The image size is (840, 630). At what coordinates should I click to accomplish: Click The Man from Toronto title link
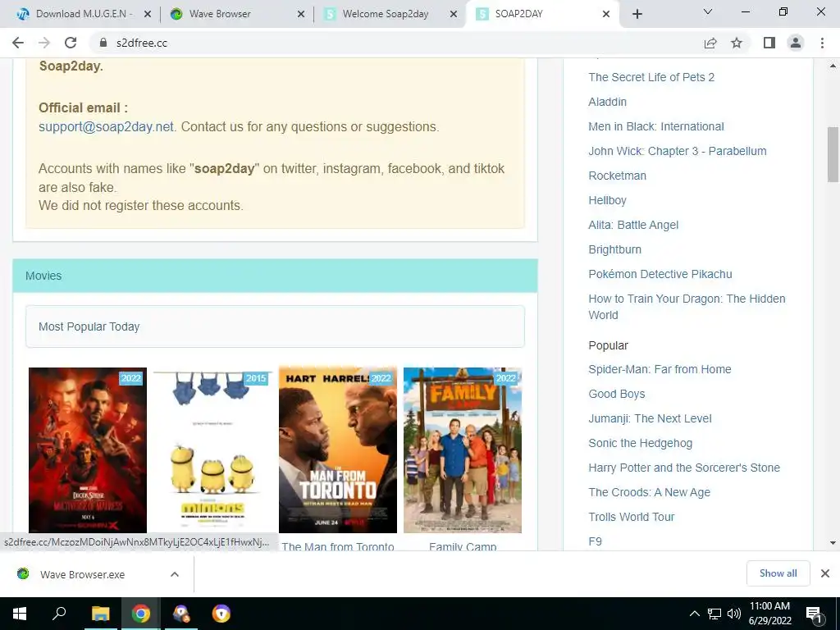coord(338,546)
